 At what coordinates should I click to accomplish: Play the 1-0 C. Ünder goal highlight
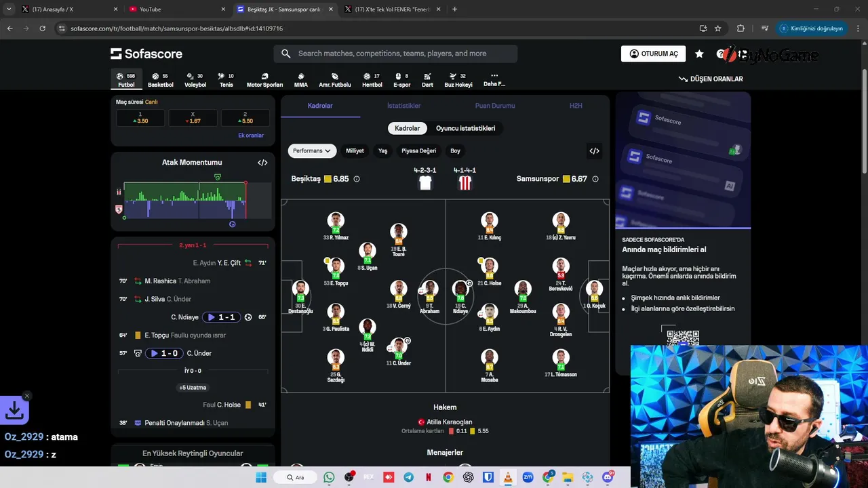click(x=165, y=353)
